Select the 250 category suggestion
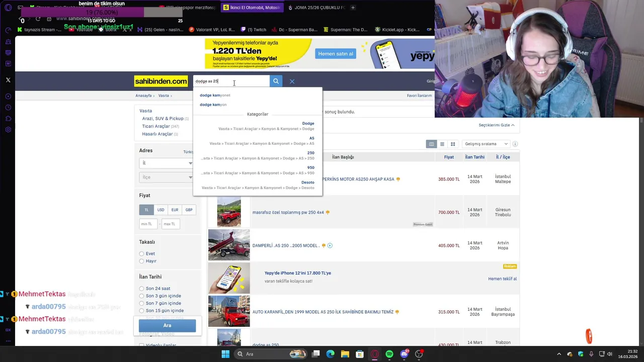This screenshot has width=644, height=362. 258,155
